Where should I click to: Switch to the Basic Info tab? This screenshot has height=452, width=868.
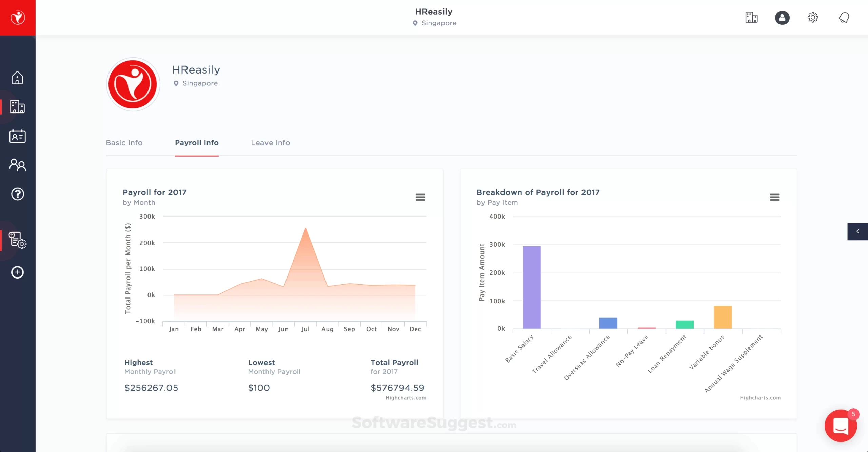[124, 143]
